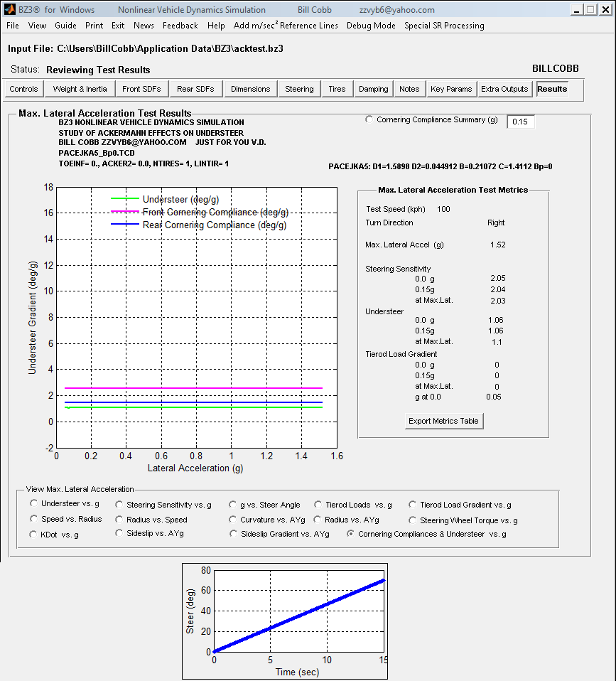
Task: Select Understeer vs. g radio option
Action: [x=34, y=503]
